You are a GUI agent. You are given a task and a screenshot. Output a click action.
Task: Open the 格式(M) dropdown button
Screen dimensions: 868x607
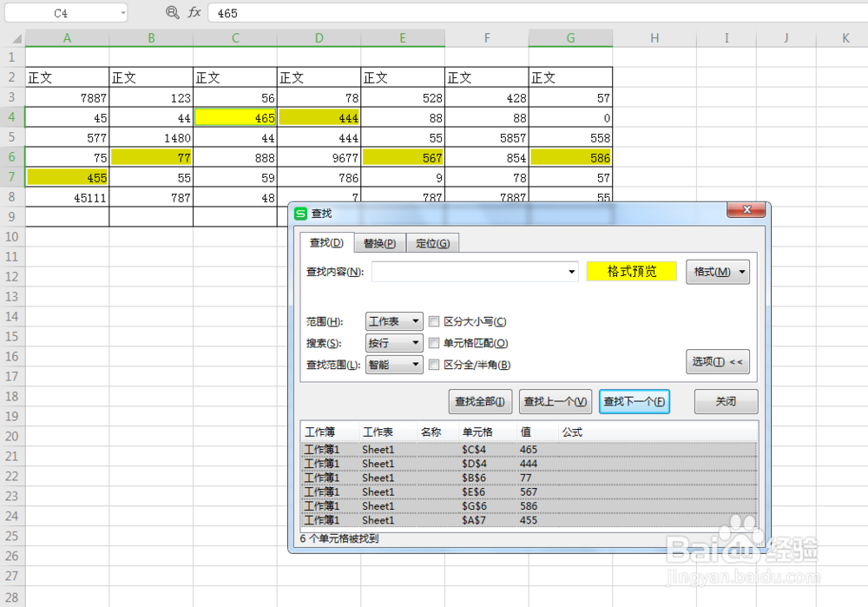[x=718, y=272]
